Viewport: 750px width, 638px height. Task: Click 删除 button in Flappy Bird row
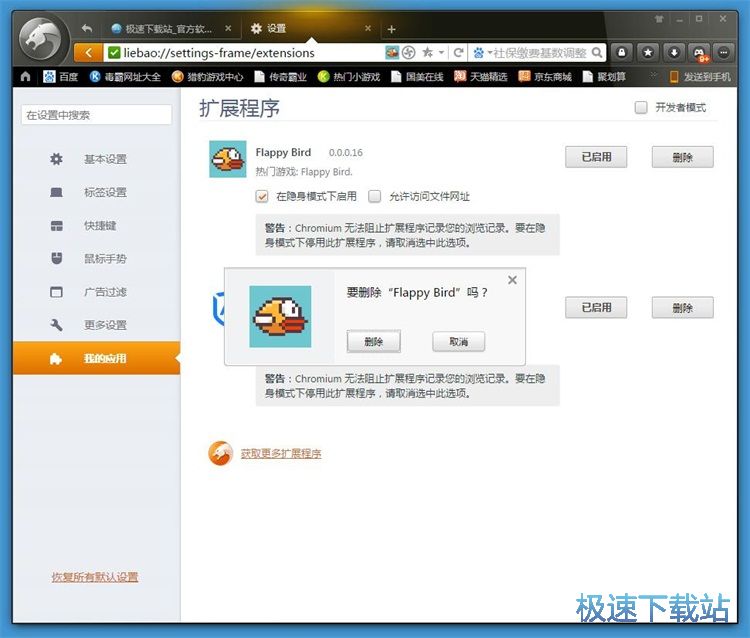coord(683,157)
